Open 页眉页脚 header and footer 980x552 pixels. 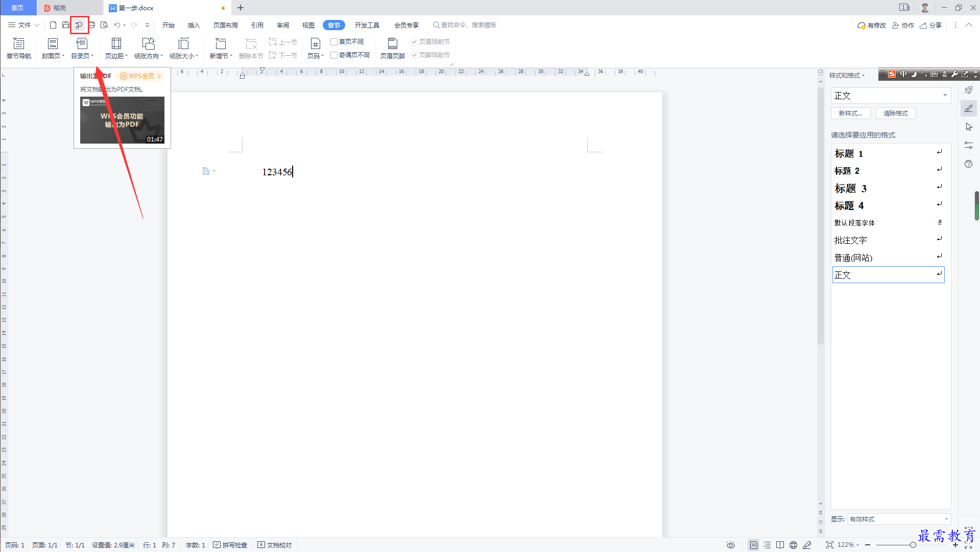[x=392, y=49]
